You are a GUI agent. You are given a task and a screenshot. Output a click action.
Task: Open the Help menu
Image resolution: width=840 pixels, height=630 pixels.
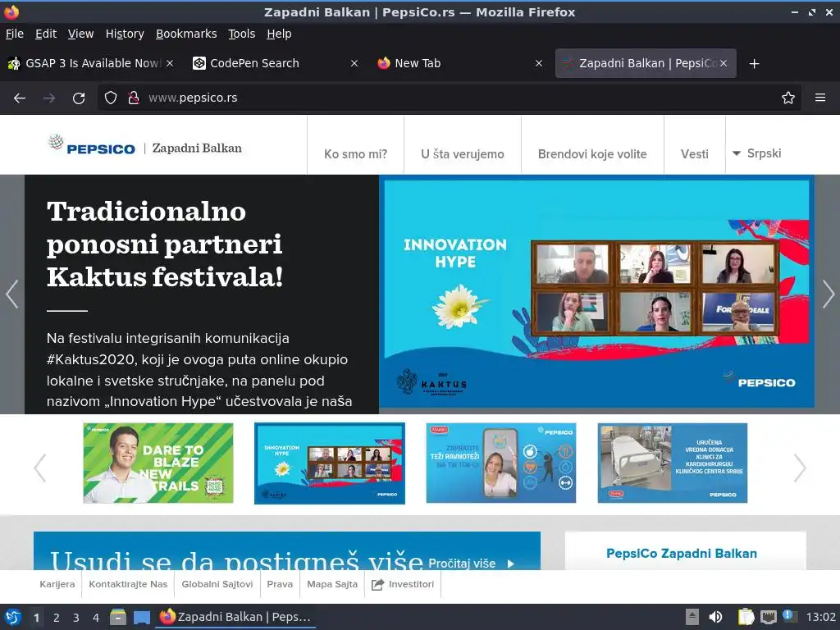point(279,34)
